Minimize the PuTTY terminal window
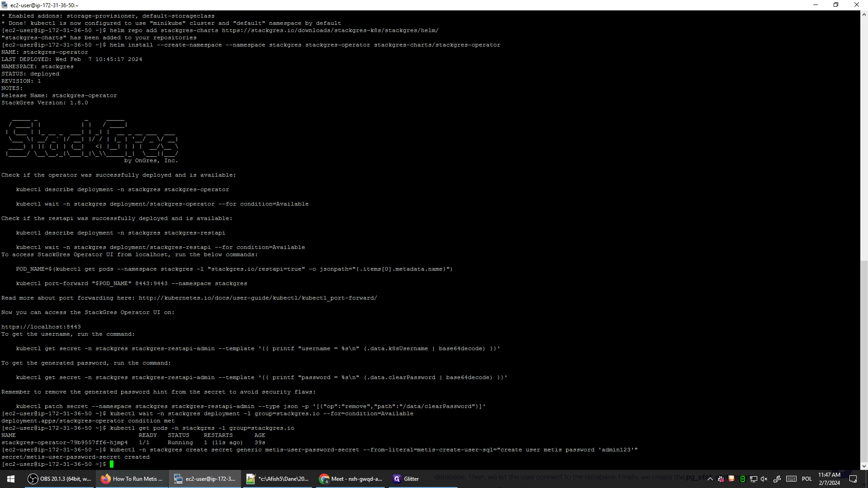Image resolution: width=868 pixels, height=488 pixels. [816, 5]
